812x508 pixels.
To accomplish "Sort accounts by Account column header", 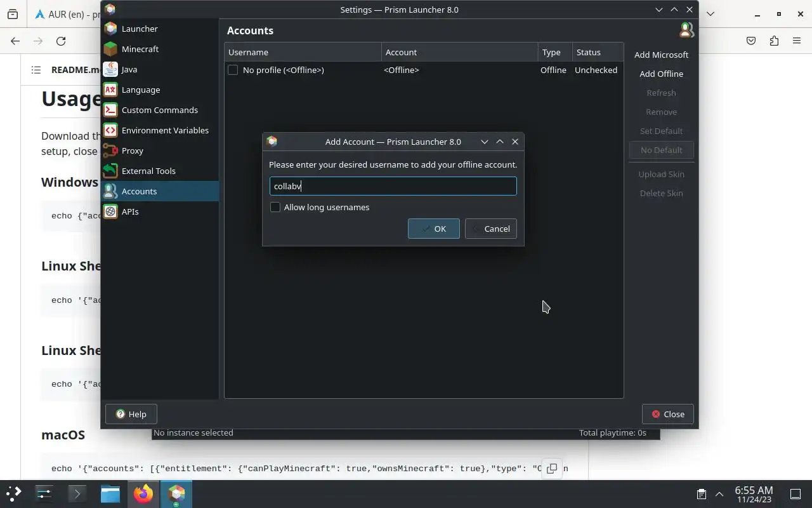I will click(459, 52).
